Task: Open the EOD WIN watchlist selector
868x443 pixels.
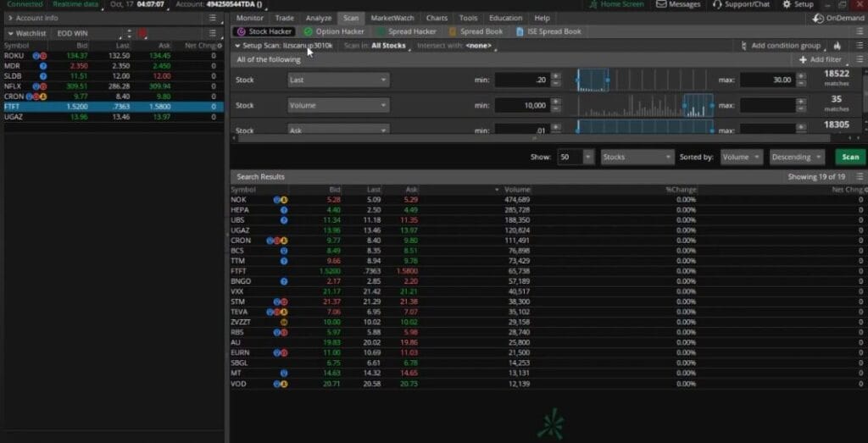Action: click(88, 33)
